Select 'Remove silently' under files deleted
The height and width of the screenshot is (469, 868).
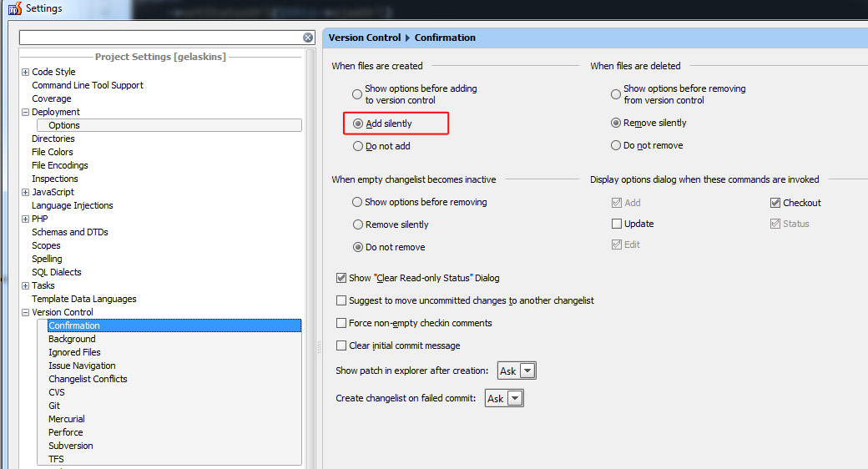click(x=616, y=123)
